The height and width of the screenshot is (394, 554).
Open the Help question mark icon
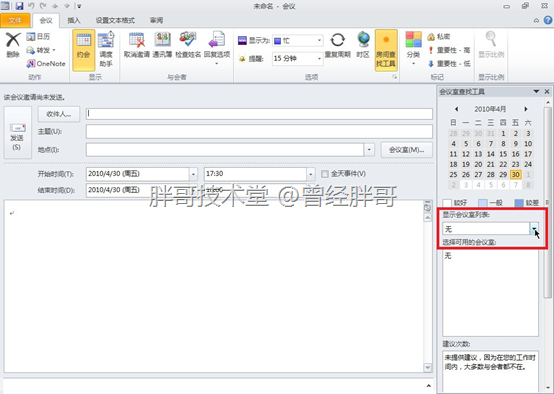tap(548, 20)
